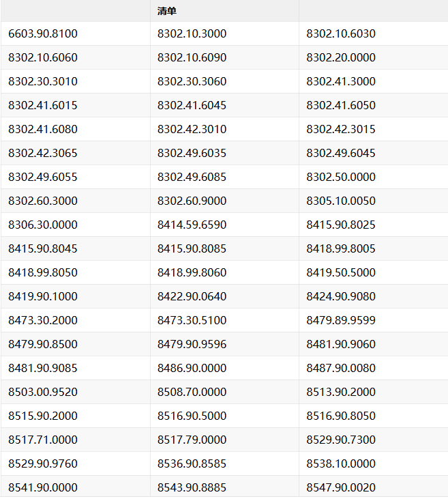The image size is (448, 499).
Task: Click cell 8479.89.9599
Action: pos(341,320)
